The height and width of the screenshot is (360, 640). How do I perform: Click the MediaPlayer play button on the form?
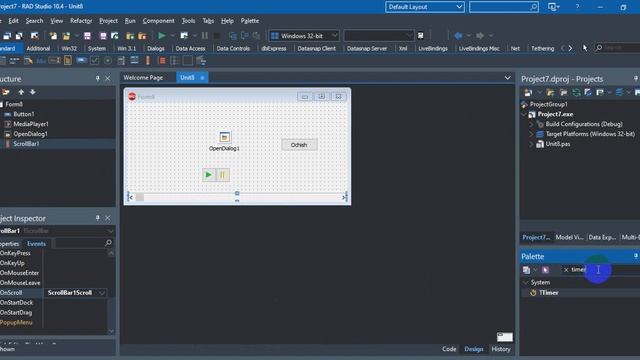(x=209, y=175)
